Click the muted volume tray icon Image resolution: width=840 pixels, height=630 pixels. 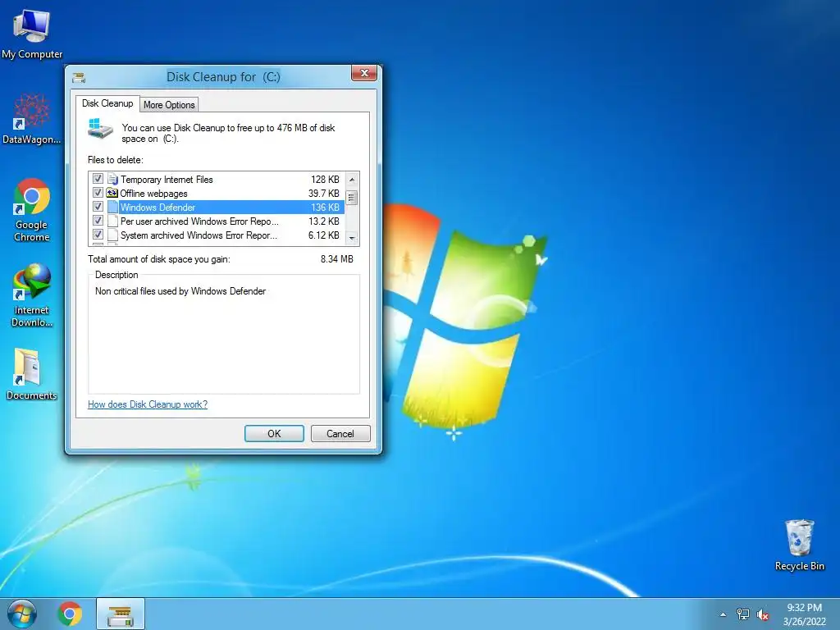(763, 614)
